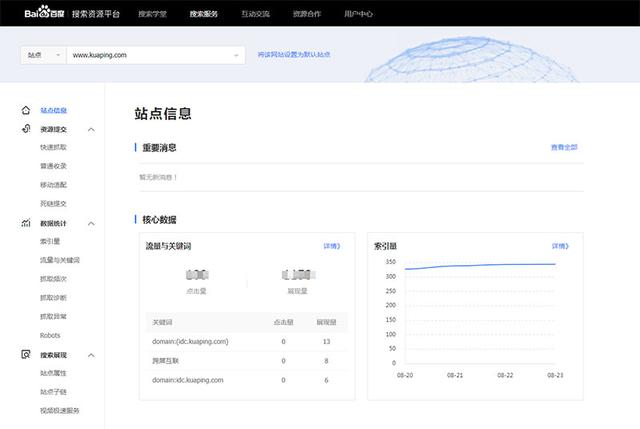Select 资源提交 section header
This screenshot has width=640, height=429.
point(53,129)
